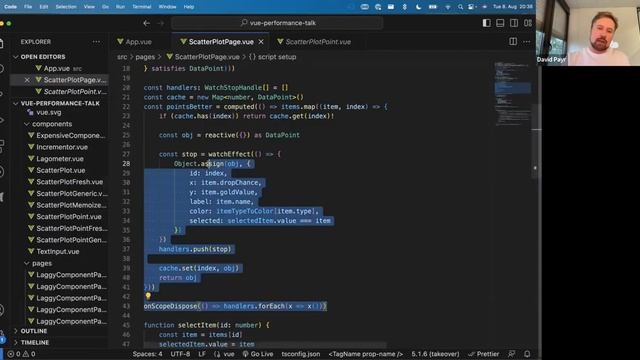This screenshot has height=360, width=640.
Task: Open the Terminal menu
Action: (142, 7)
